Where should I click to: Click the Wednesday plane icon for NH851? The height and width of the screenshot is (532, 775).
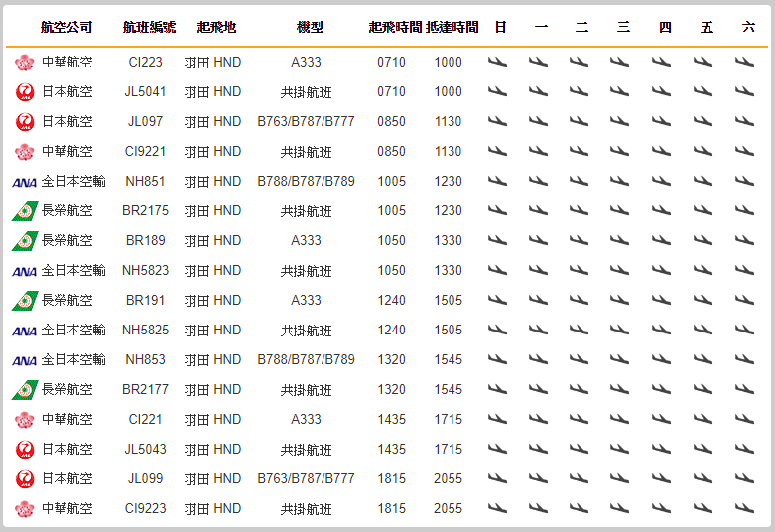[x=619, y=181]
